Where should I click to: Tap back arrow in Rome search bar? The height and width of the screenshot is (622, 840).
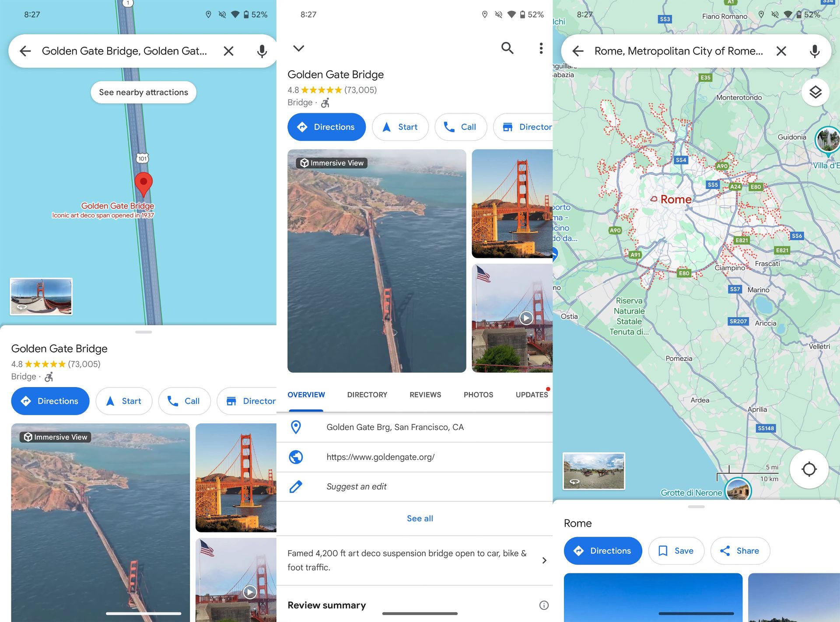pyautogui.click(x=578, y=51)
